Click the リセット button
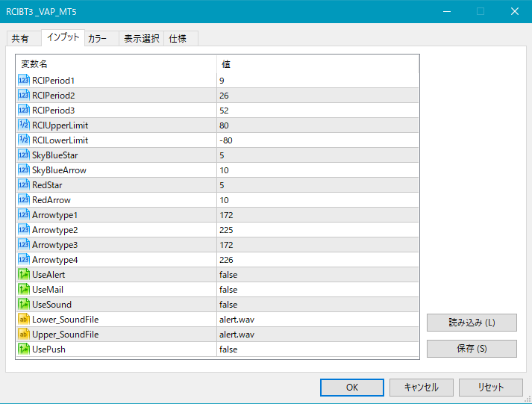 click(x=491, y=388)
